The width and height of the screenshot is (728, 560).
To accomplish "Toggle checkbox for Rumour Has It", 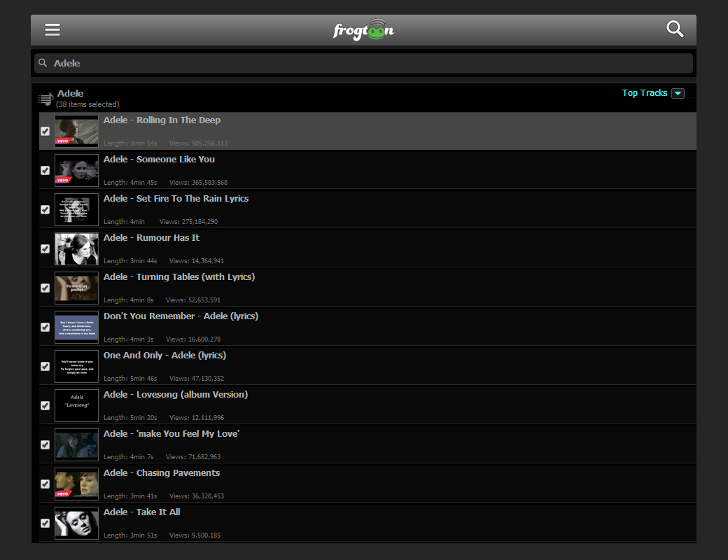I will (45, 248).
